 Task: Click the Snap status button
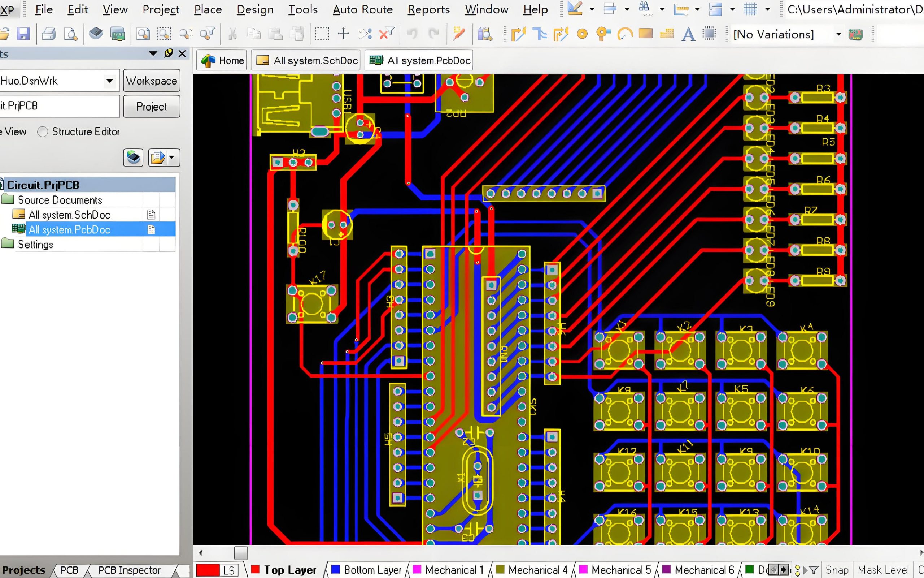point(837,570)
